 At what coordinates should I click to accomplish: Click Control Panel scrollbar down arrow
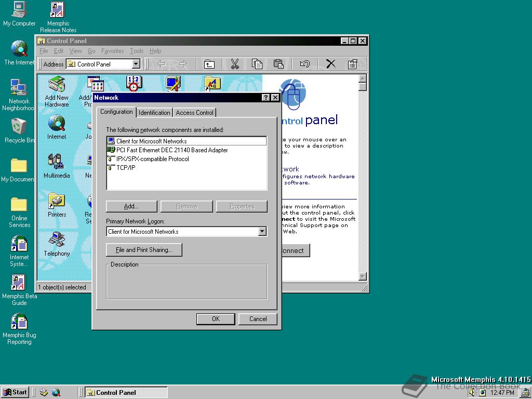pyautogui.click(x=362, y=276)
